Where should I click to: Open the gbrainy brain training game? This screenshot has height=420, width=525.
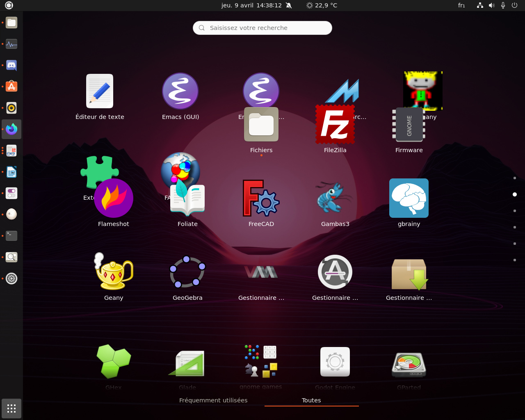point(409,198)
